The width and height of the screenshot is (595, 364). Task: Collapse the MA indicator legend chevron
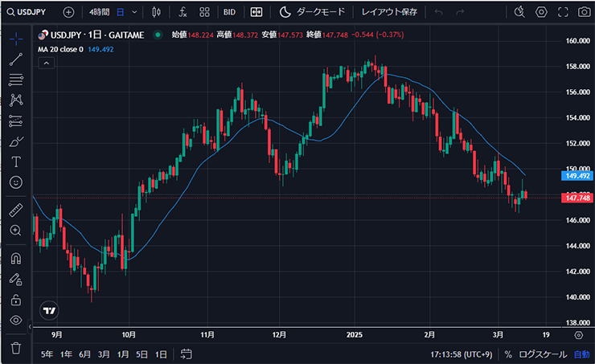(x=46, y=63)
